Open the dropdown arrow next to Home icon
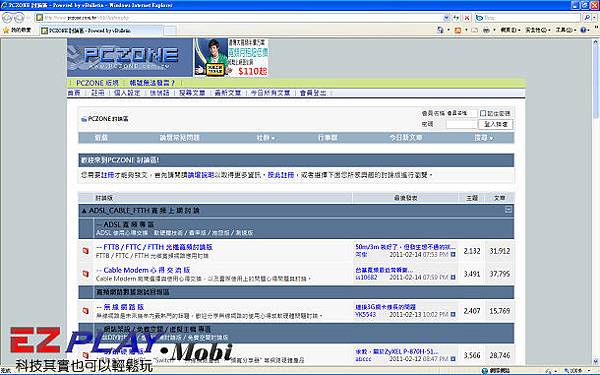 point(448,30)
